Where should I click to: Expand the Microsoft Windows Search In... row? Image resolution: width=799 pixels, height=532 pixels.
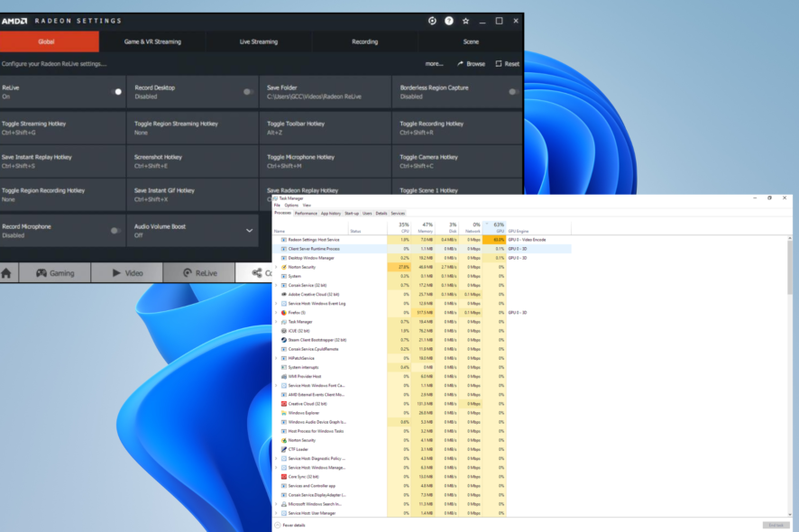(277, 504)
